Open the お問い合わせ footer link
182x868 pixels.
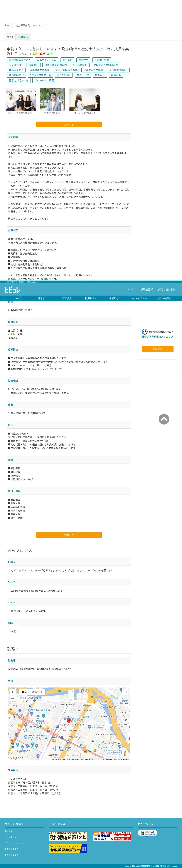tap(10, 837)
